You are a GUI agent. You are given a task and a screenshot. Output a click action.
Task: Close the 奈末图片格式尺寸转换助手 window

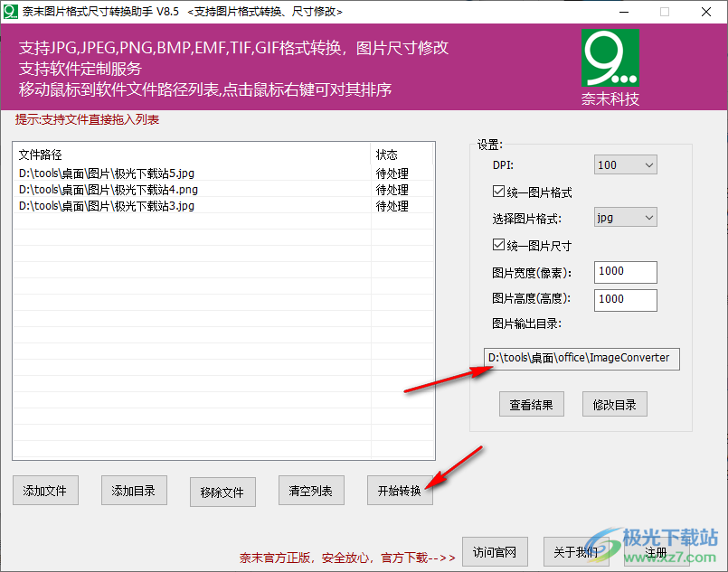point(706,12)
